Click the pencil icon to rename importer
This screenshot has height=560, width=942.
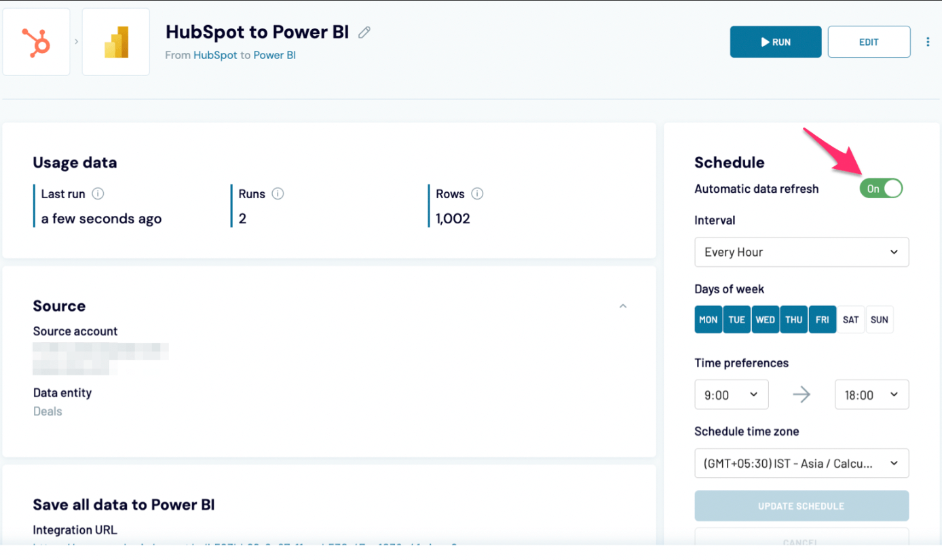pos(364,32)
